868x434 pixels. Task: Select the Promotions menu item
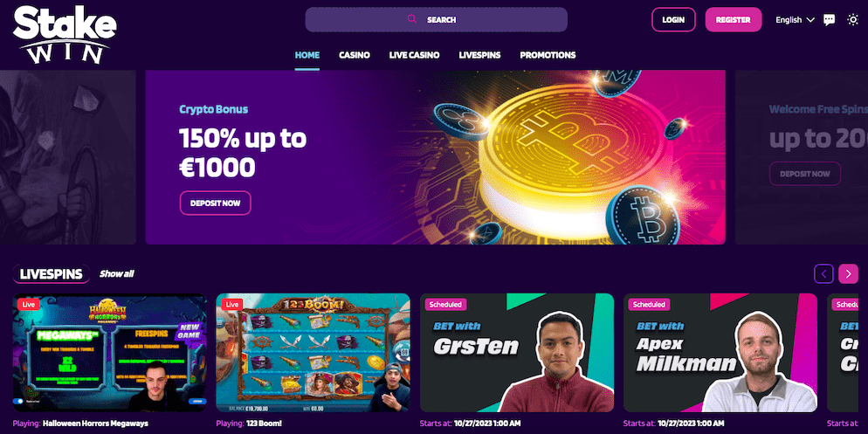(548, 55)
